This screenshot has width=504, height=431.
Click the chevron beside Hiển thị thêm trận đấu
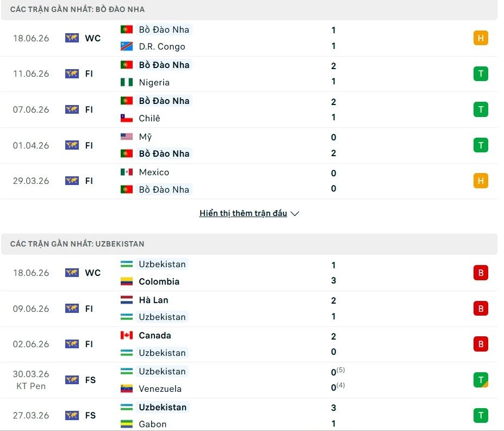(295, 213)
